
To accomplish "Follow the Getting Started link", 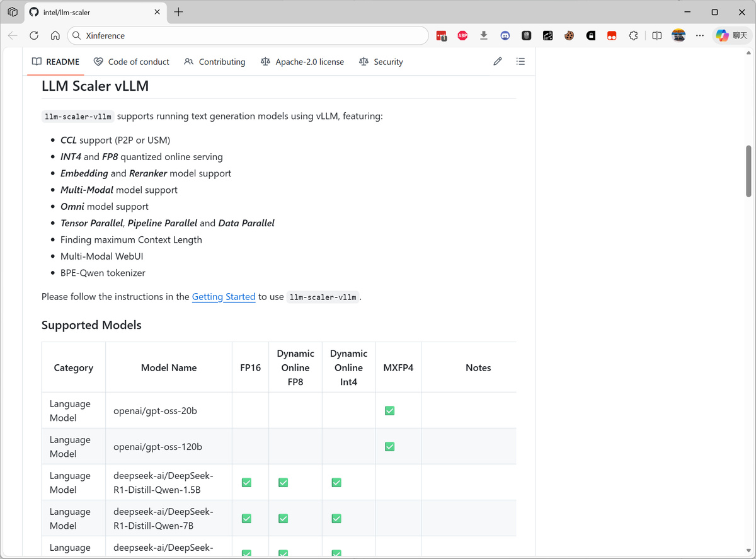I will click(x=224, y=296).
